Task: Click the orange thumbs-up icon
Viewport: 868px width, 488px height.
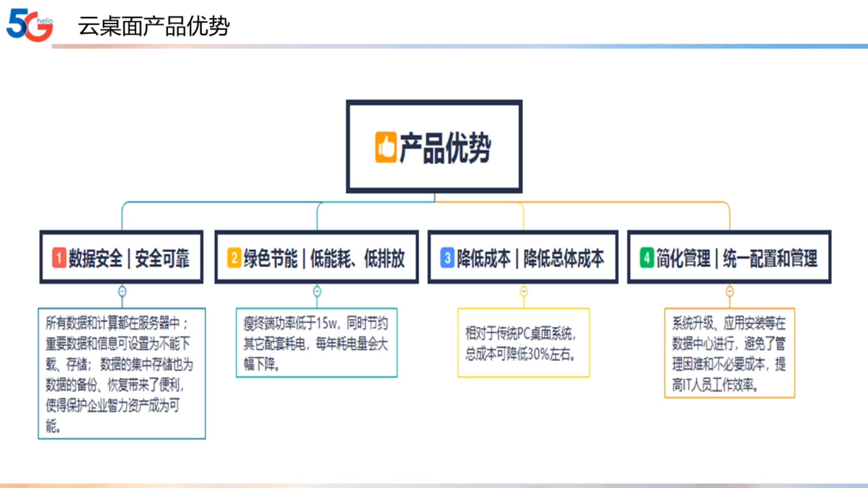Action: point(386,147)
